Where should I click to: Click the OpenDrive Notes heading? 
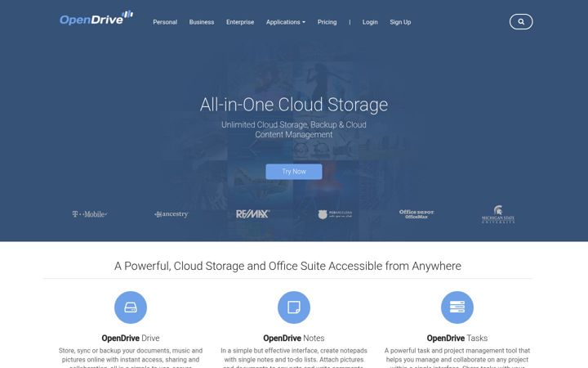click(x=294, y=338)
